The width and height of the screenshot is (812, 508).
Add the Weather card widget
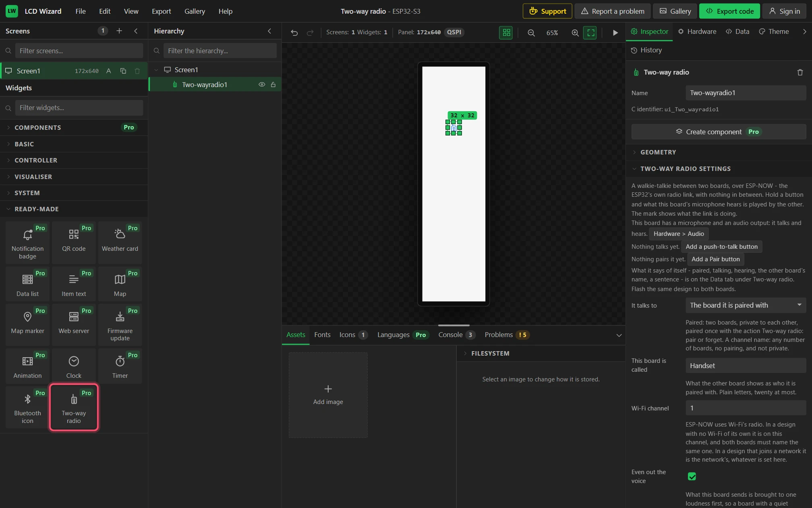click(x=120, y=242)
